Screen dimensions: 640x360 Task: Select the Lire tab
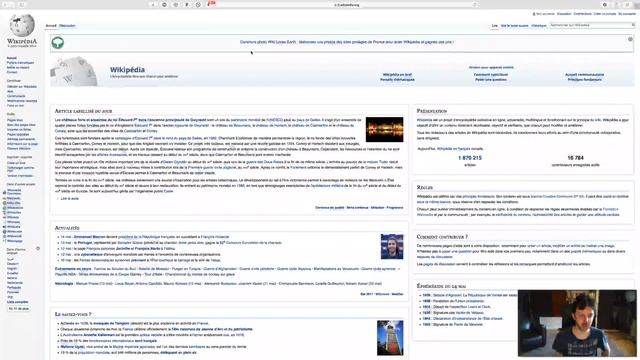point(495,26)
